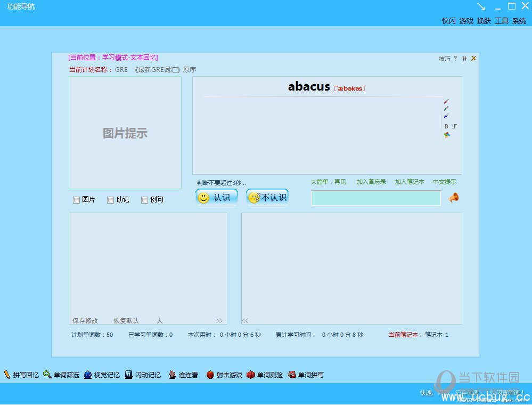Enable the 图片 checkbox
The image size is (532, 405).
76,200
